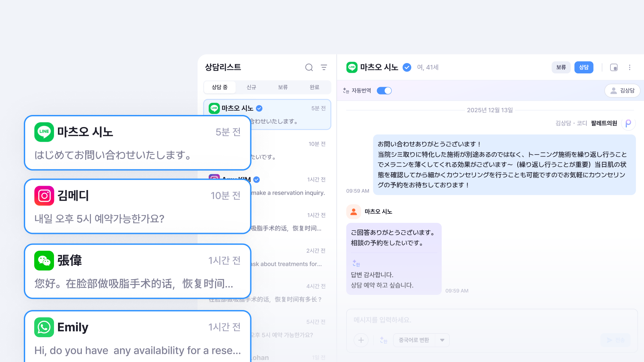Click the LINE icon on 마츠오 시노's chat card
Viewport: 644px width, 362px height.
click(x=44, y=132)
